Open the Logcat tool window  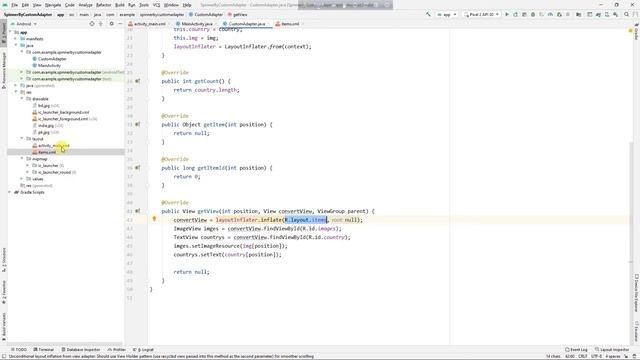click(143, 349)
